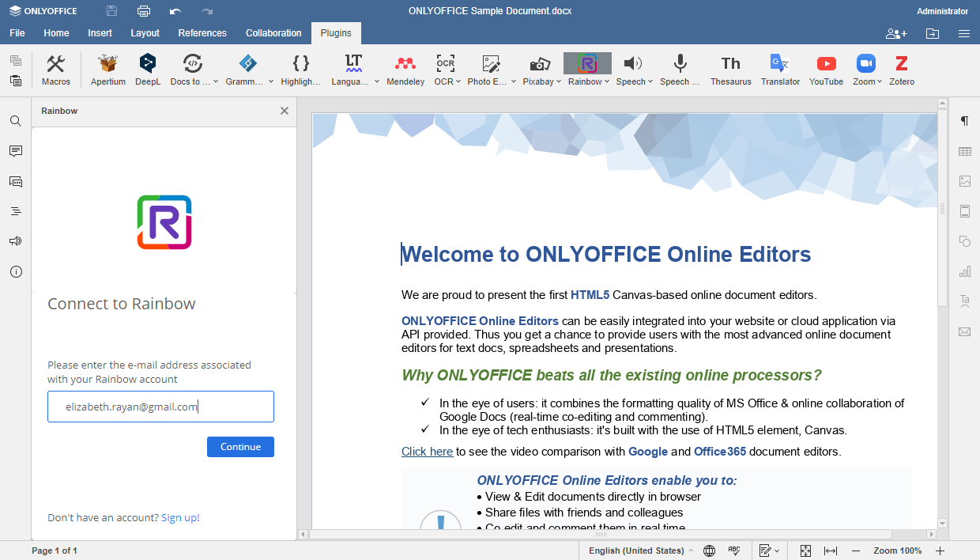This screenshot has height=560, width=980.
Task: Click the Zoom 100% label in status bar
Action: tap(898, 551)
